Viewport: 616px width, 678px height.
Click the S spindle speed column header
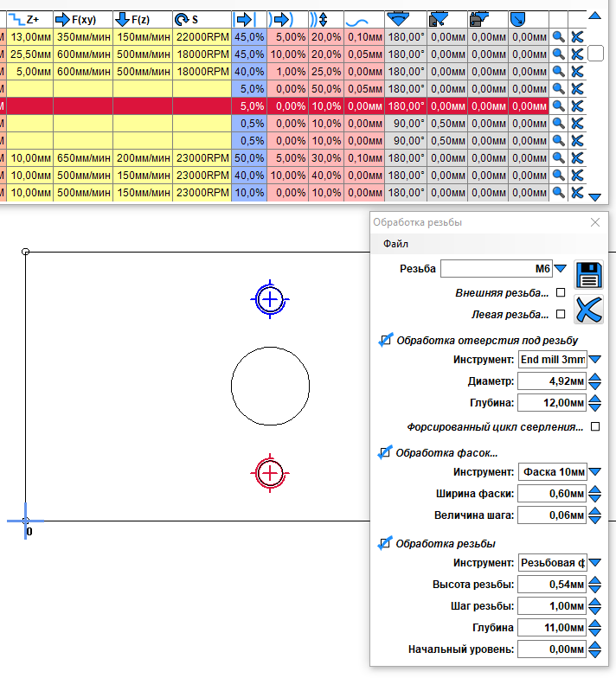pyautogui.click(x=202, y=19)
